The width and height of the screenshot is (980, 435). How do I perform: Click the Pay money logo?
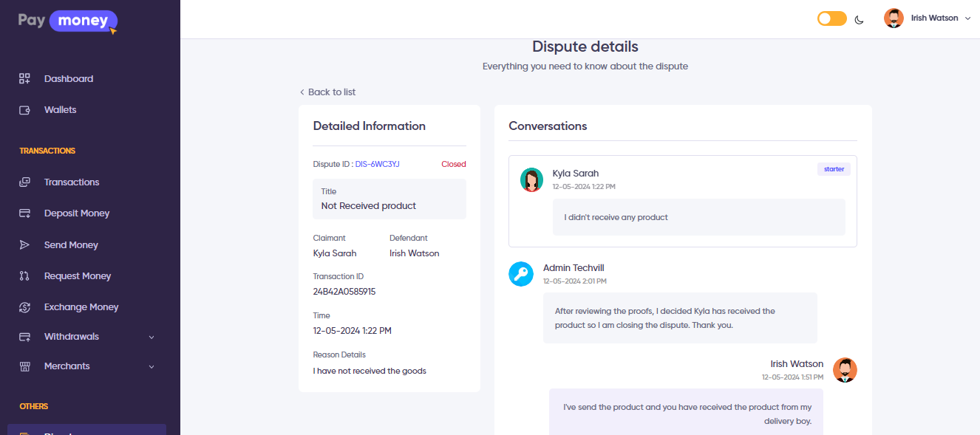68,21
